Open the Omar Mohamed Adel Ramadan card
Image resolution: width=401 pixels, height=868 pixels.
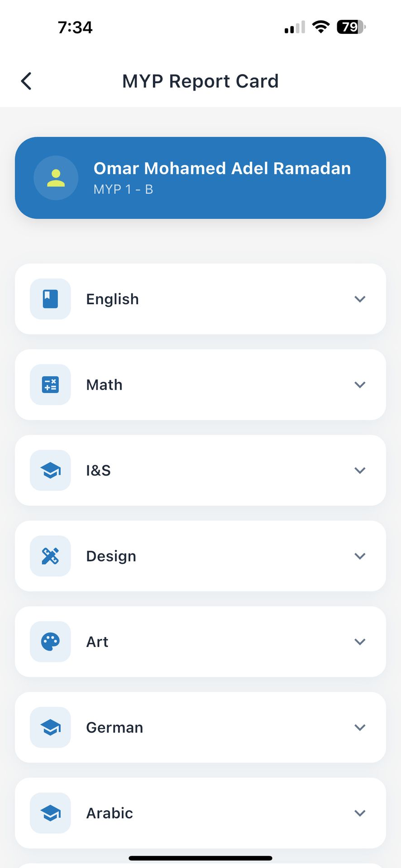point(222,178)
